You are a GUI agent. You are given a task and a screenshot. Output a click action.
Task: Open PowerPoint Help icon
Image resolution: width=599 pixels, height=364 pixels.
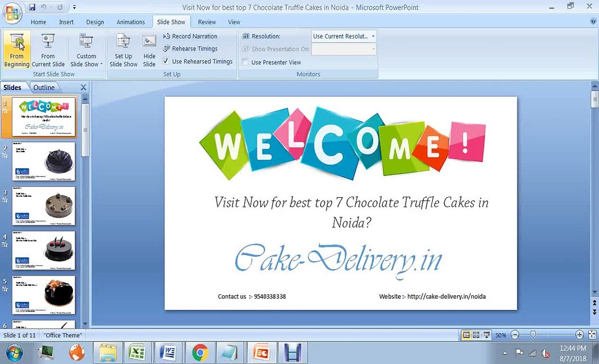click(593, 21)
